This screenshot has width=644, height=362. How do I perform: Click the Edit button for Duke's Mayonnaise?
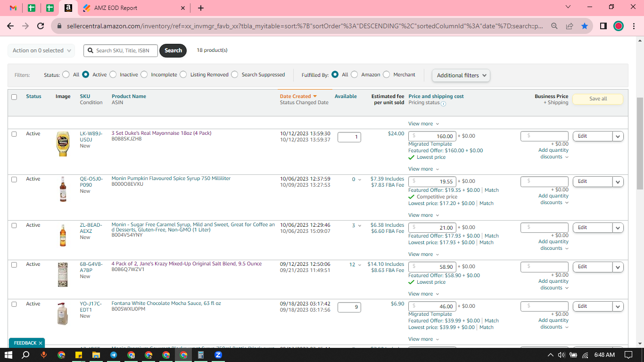(x=593, y=136)
